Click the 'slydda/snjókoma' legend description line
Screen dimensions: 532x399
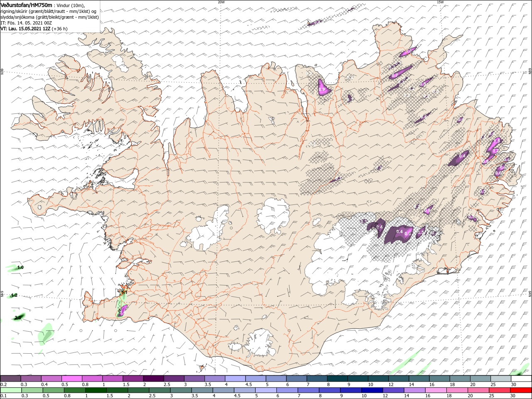(x=50, y=17)
